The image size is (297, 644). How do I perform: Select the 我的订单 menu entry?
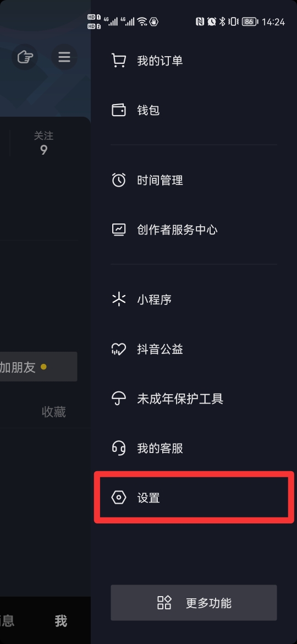tap(194, 61)
